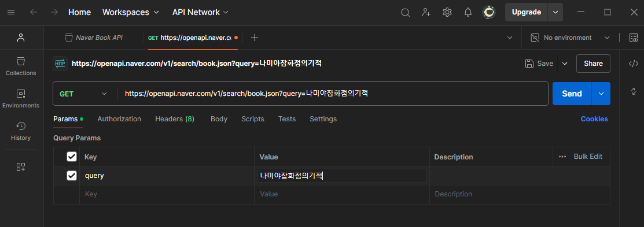Click the empty Key placeholder cell
The image size is (644, 227).
point(167,194)
